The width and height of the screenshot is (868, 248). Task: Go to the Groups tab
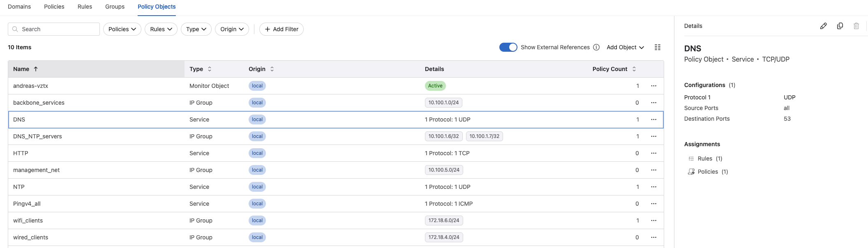point(115,7)
